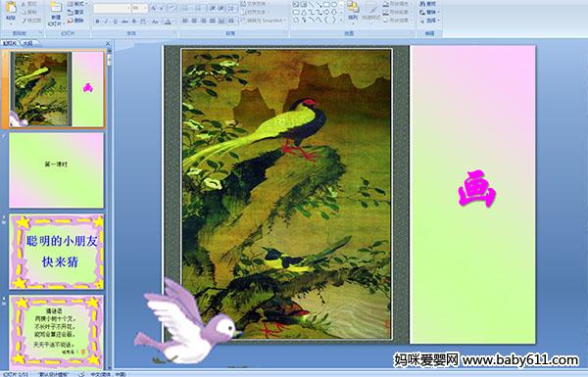This screenshot has width=588, height=377.
Task: Click the Reset (重设) slide button
Action: (x=76, y=12)
